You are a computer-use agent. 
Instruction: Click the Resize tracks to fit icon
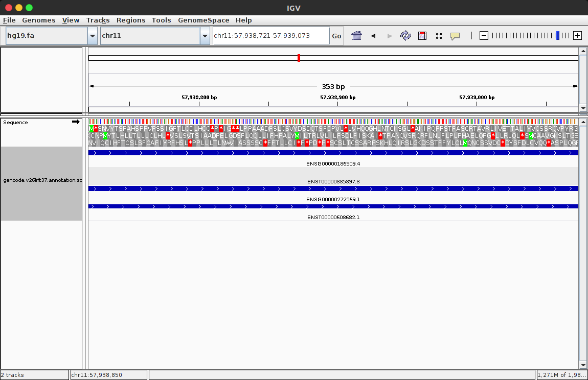(x=439, y=36)
